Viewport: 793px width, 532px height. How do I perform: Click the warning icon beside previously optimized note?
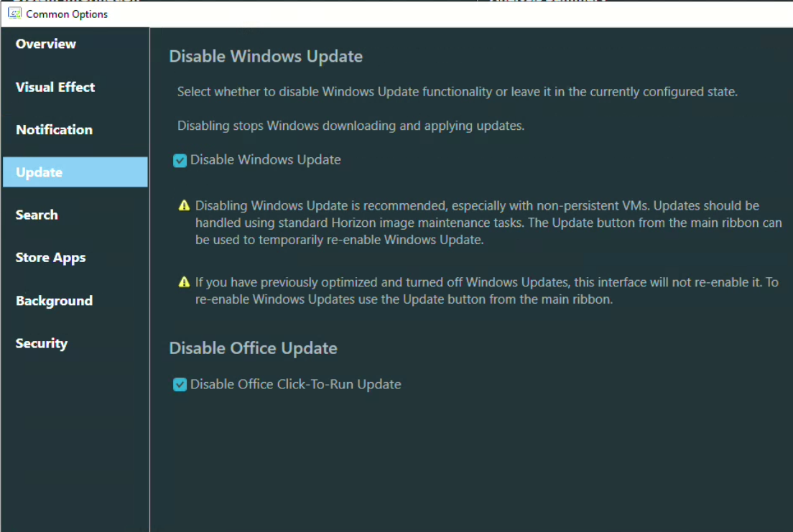coord(184,282)
